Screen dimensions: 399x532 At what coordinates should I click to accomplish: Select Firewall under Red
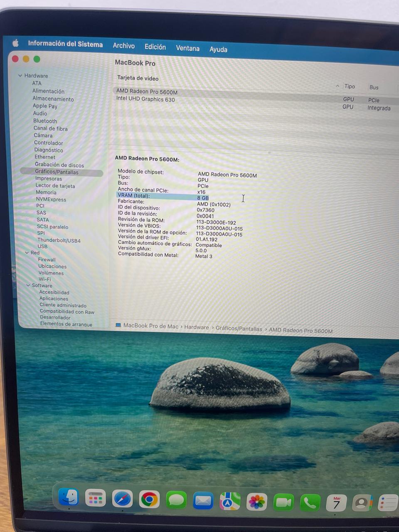[x=47, y=260]
